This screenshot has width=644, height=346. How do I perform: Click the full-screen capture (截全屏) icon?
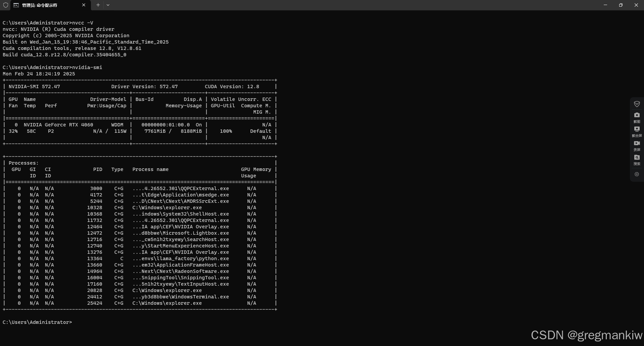click(637, 129)
